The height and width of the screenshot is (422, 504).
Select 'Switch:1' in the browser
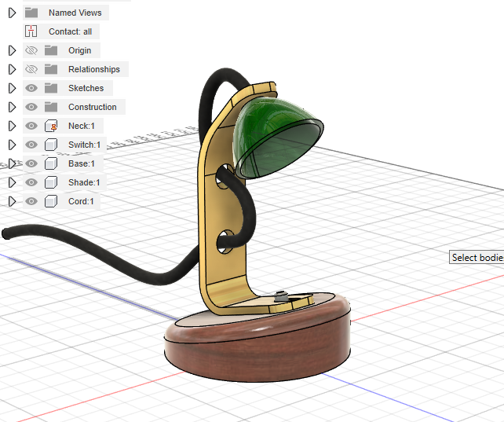point(64,145)
